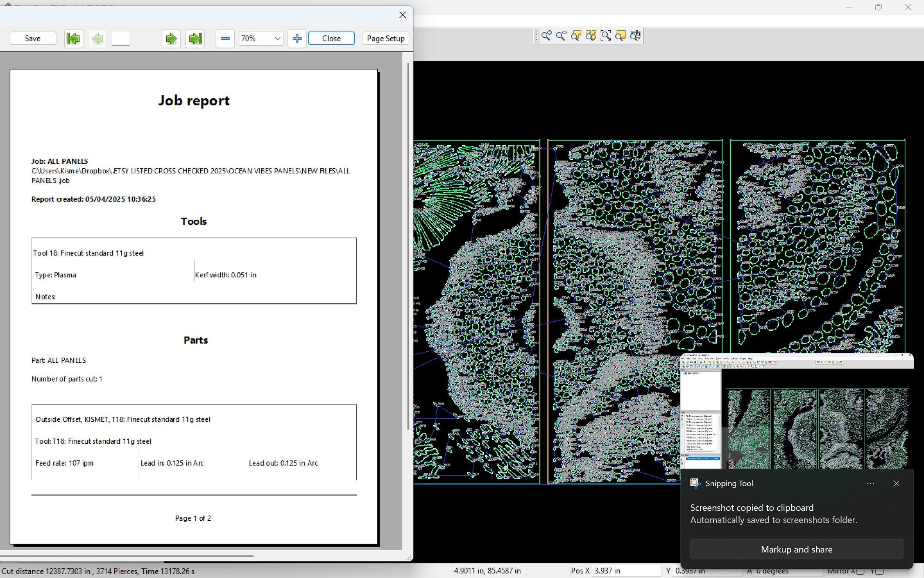Click the greyed-out previous page arrow
The image size is (924, 578).
pyautogui.click(x=98, y=38)
